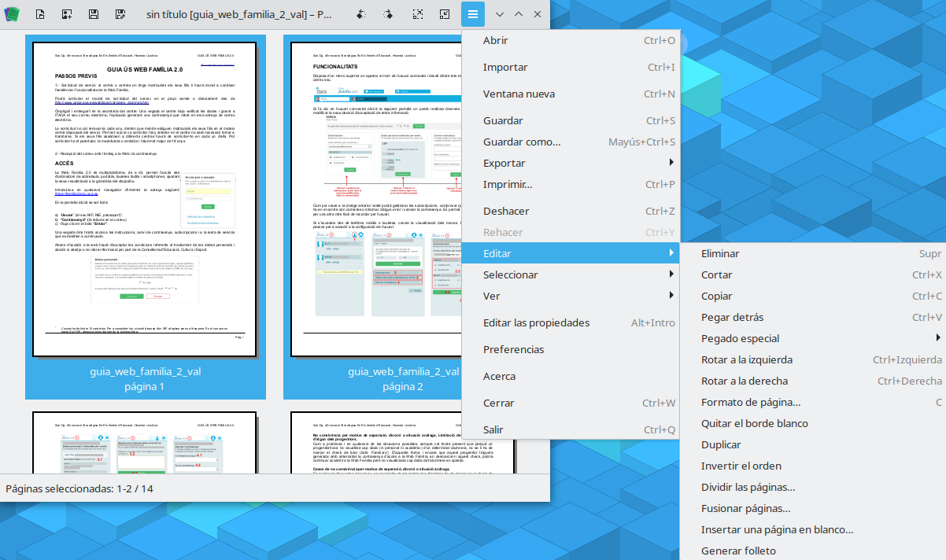Screen dimensions: 946x560
Task: Expand the Seleccionar submenu
Action: [571, 274]
